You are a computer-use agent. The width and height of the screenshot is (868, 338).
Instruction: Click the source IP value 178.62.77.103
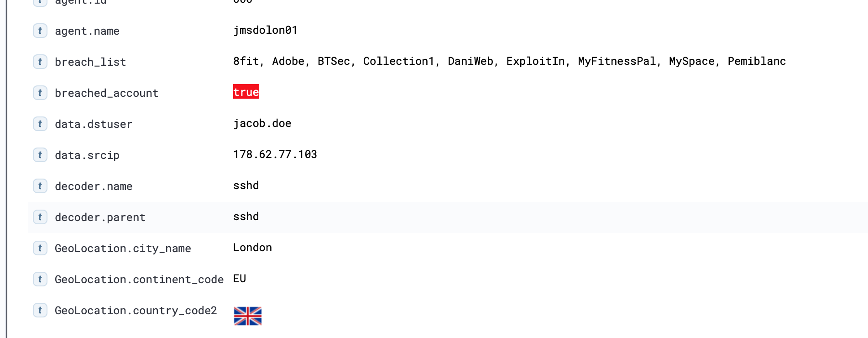tap(275, 154)
